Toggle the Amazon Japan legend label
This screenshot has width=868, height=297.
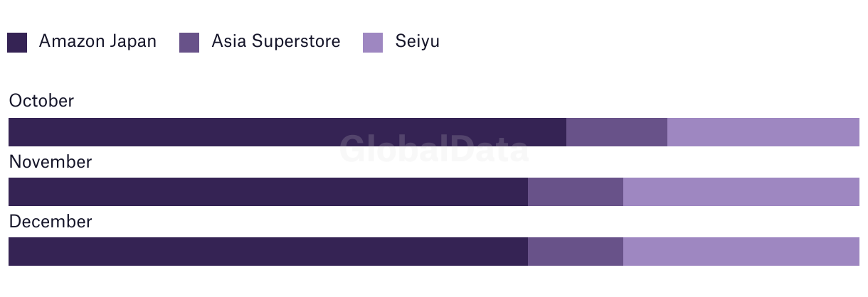point(97,41)
